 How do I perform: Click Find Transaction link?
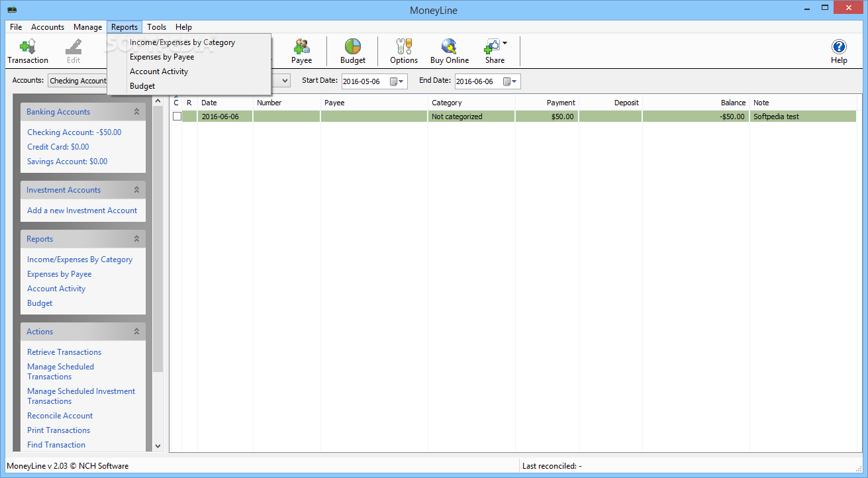[56, 445]
